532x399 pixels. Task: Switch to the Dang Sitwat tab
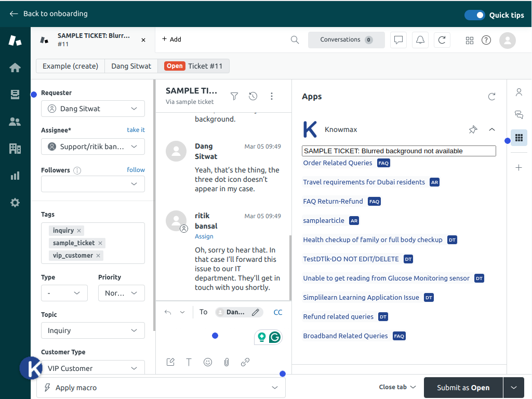pos(131,66)
